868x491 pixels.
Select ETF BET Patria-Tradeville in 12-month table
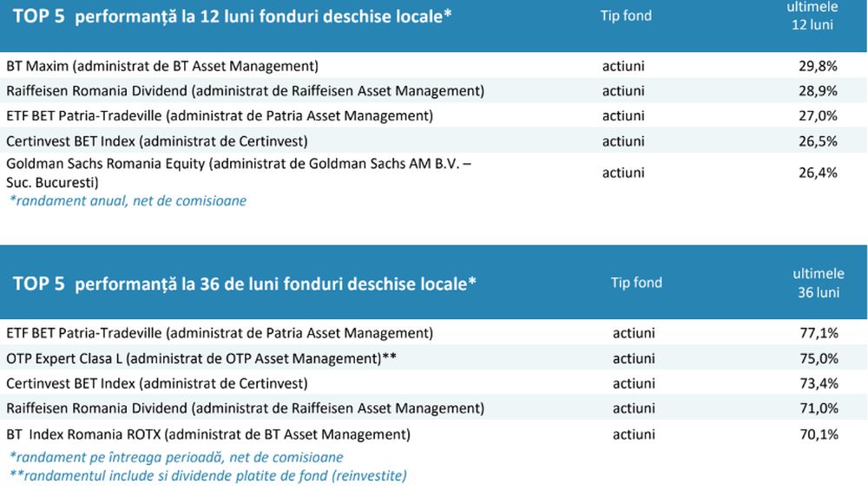[x=220, y=115]
